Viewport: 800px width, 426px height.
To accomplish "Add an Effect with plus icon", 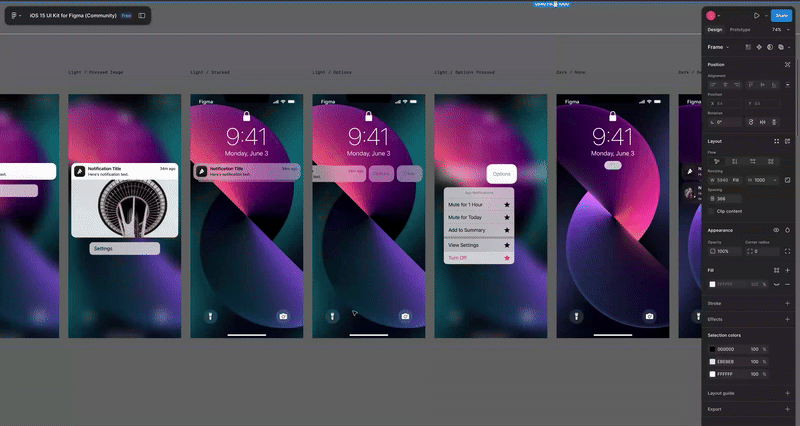I will coord(787,319).
